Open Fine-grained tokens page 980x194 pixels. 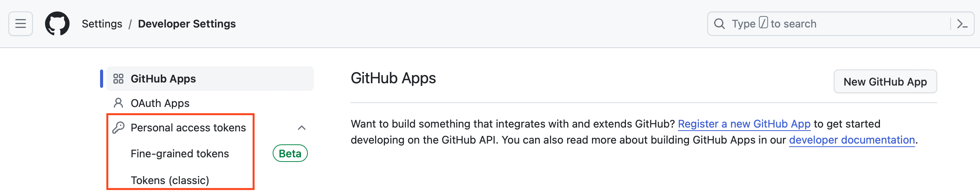pos(180,154)
